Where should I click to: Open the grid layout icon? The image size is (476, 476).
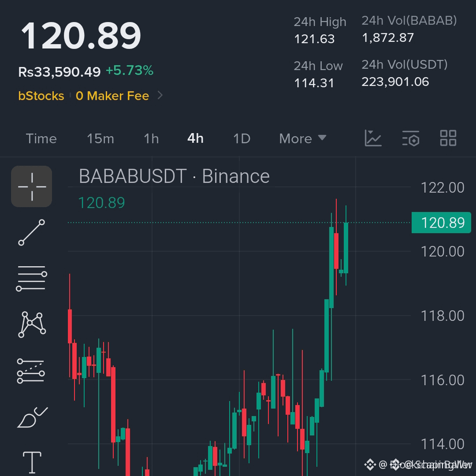448,138
